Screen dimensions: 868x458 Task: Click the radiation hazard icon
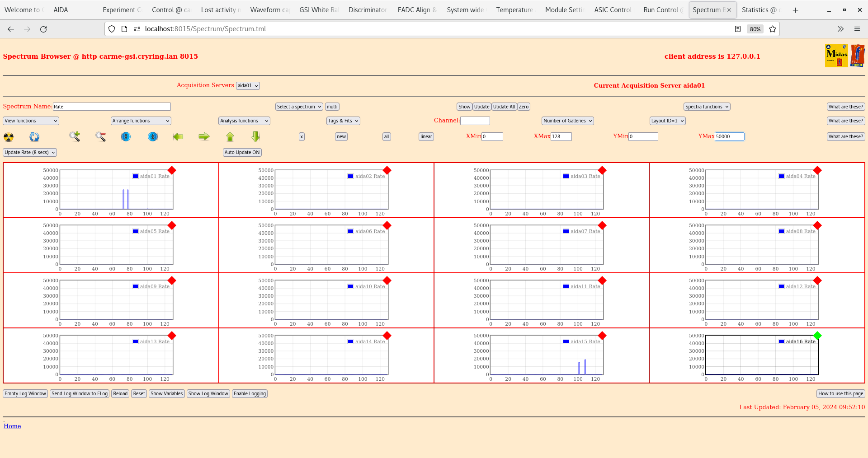click(9, 137)
